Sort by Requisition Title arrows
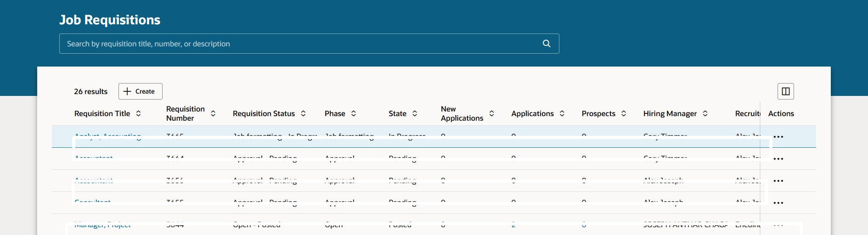This screenshot has height=235, width=868. 138,113
